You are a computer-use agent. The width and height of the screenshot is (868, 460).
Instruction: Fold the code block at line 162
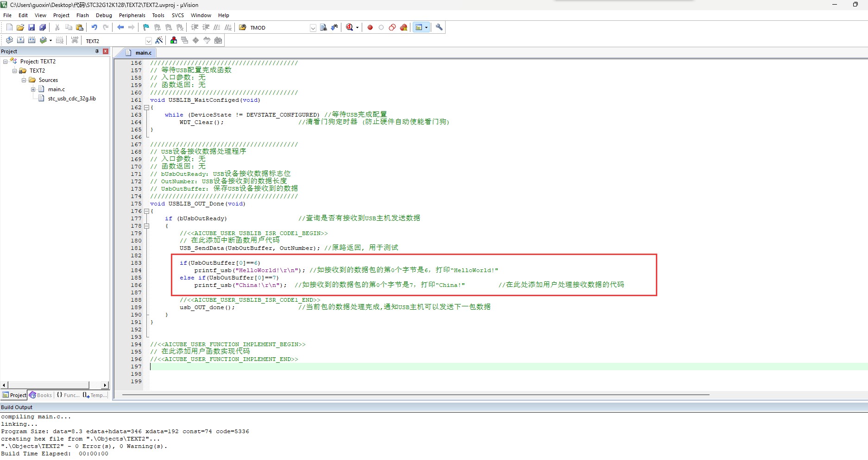tap(146, 107)
